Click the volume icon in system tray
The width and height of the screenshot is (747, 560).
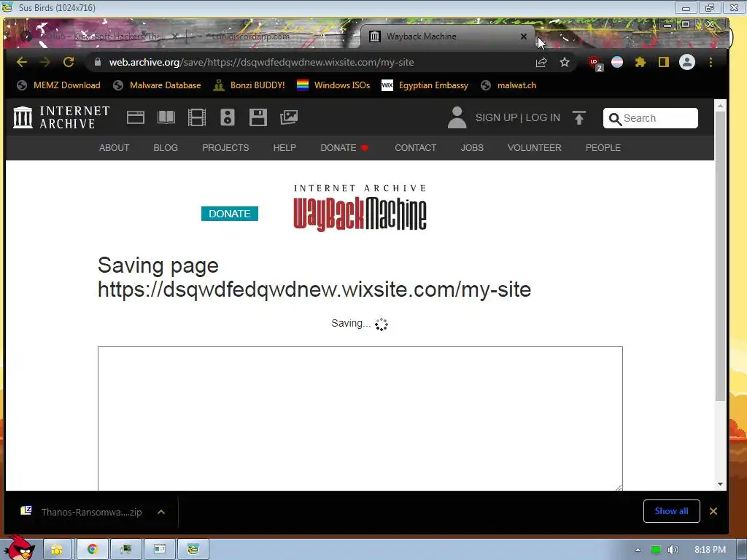(x=673, y=550)
